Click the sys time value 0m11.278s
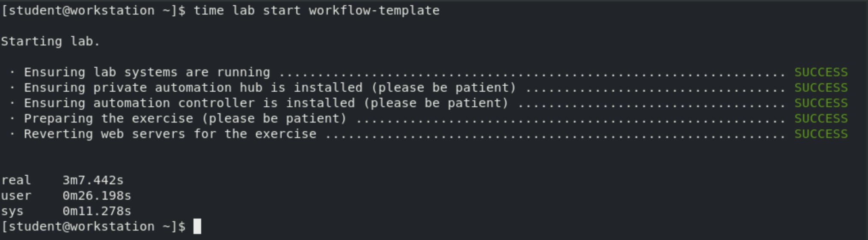The width and height of the screenshot is (868, 240). tap(97, 211)
